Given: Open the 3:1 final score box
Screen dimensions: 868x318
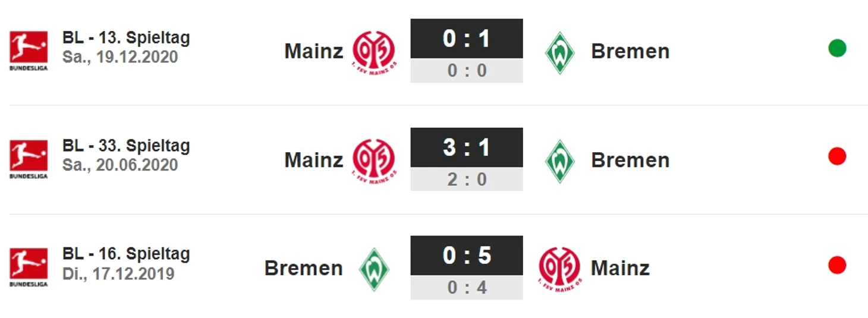Looking at the screenshot, I should [466, 147].
